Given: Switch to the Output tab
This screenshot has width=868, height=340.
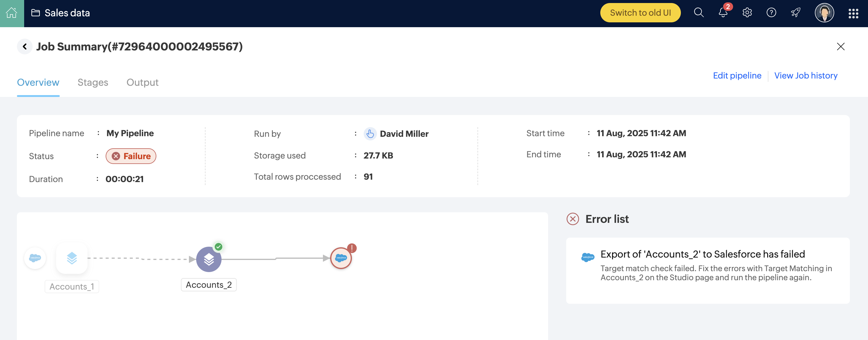Looking at the screenshot, I should [142, 82].
